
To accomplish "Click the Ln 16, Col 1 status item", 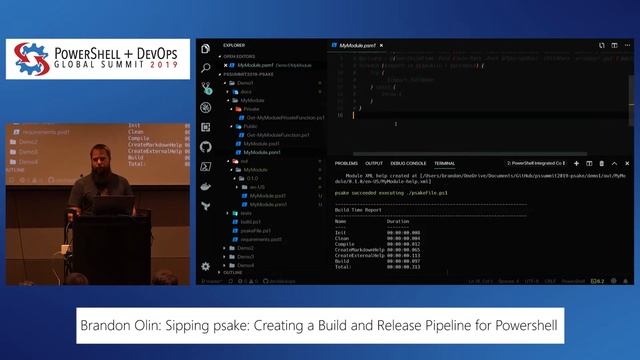I will pos(481,281).
